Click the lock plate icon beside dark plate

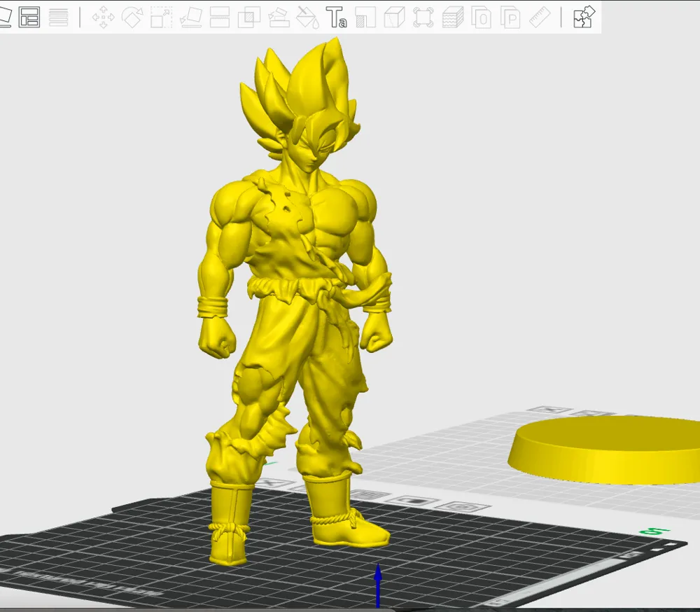(x=414, y=501)
